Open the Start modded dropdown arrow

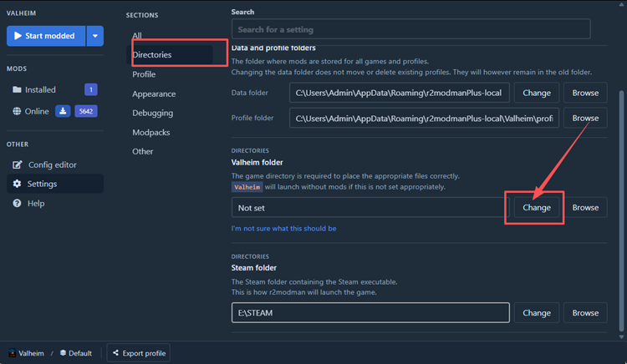click(x=95, y=36)
